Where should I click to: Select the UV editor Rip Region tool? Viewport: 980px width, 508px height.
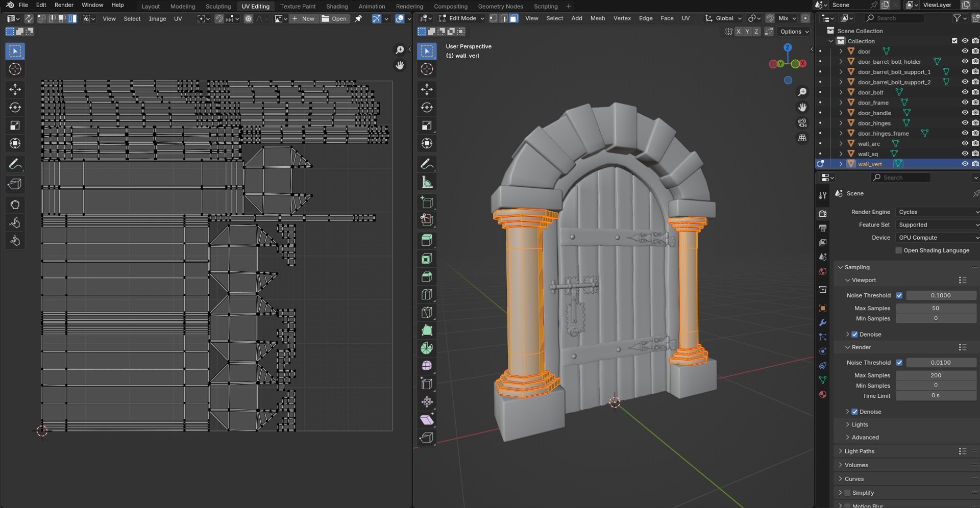[x=15, y=185]
